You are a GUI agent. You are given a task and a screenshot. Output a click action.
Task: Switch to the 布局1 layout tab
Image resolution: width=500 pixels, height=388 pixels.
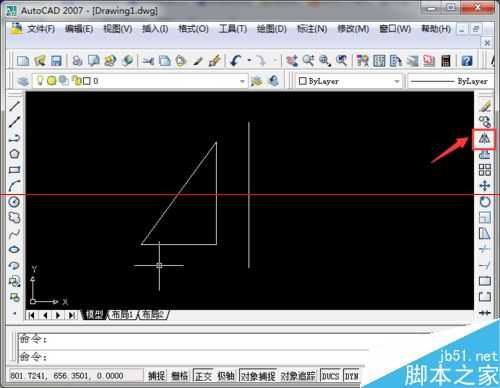pos(122,315)
